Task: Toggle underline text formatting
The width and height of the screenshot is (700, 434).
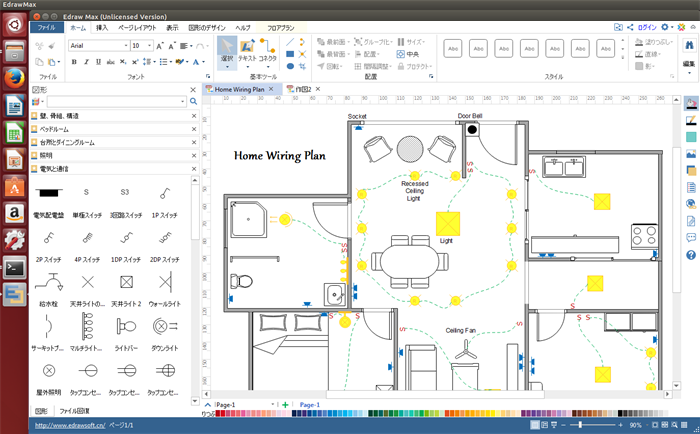Action: (x=99, y=62)
